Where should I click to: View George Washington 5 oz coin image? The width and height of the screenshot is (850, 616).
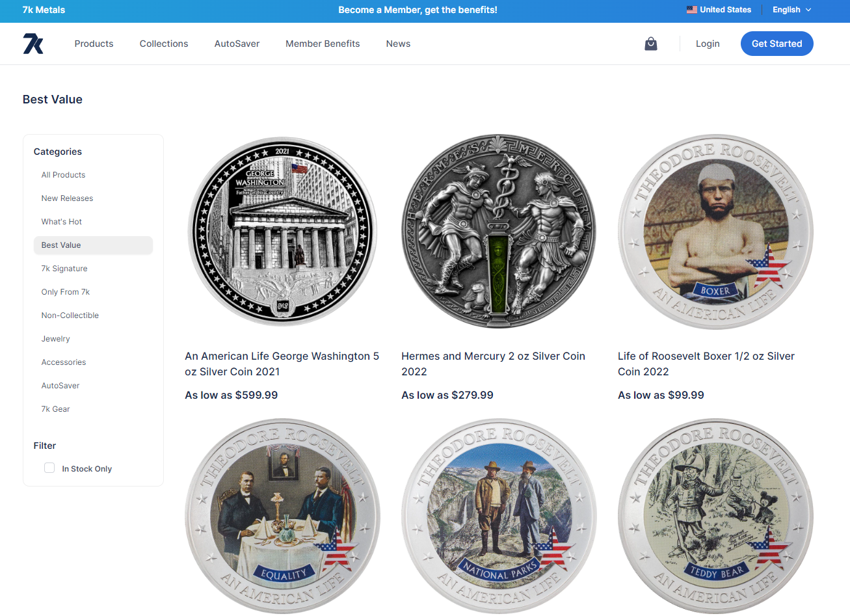coord(282,232)
